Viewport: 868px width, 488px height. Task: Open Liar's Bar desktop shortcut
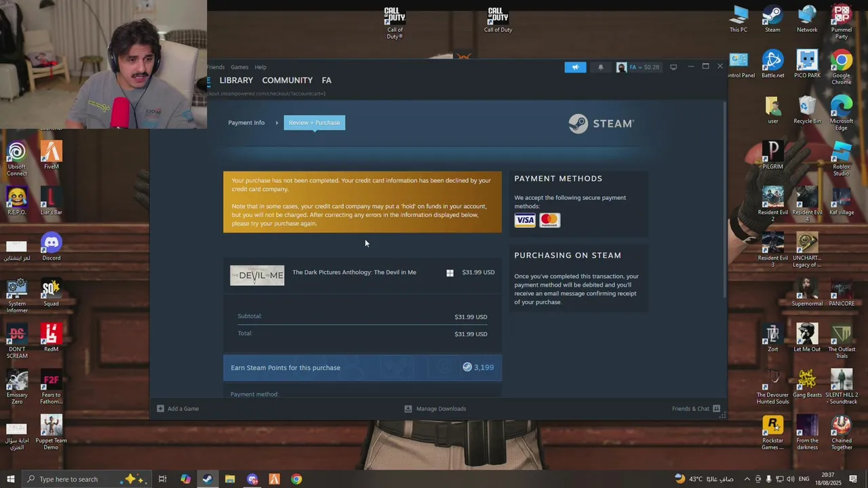tap(51, 201)
